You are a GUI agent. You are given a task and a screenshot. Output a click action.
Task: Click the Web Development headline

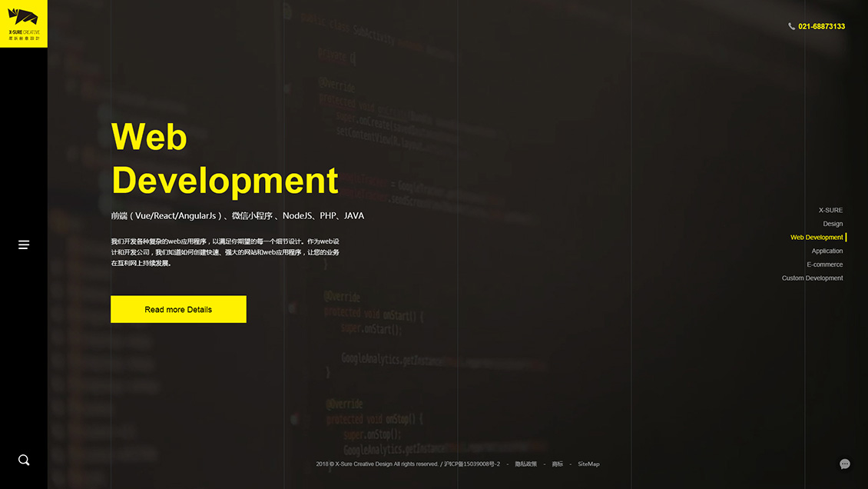(x=224, y=159)
